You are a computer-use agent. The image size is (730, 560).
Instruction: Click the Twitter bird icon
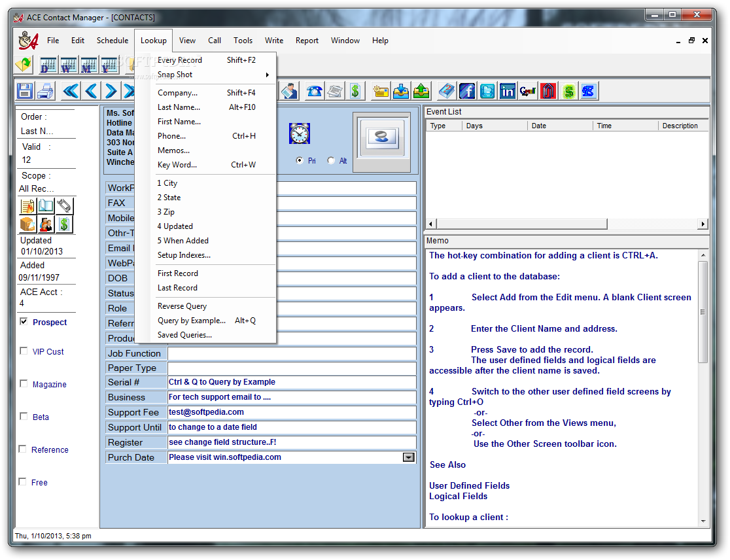click(x=487, y=91)
